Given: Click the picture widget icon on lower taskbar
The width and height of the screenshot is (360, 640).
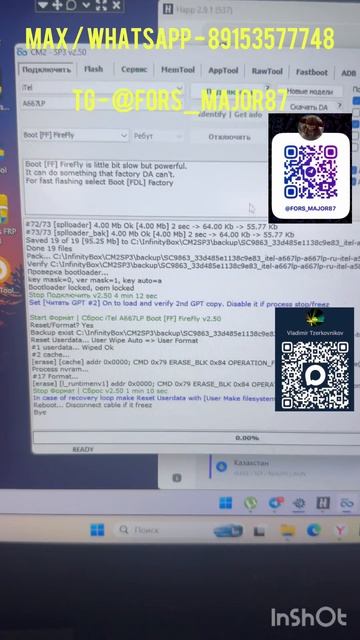Looking at the screenshot, I should pyautogui.click(x=228, y=531).
